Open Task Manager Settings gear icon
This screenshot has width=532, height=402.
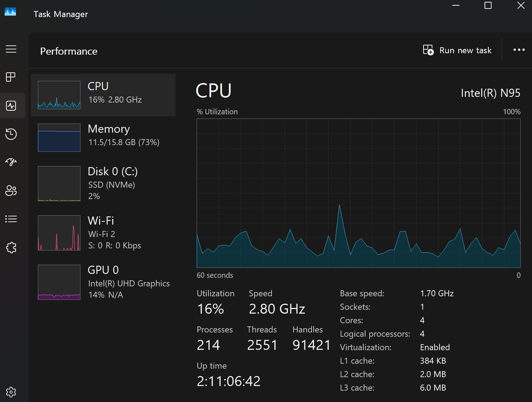coord(11,392)
